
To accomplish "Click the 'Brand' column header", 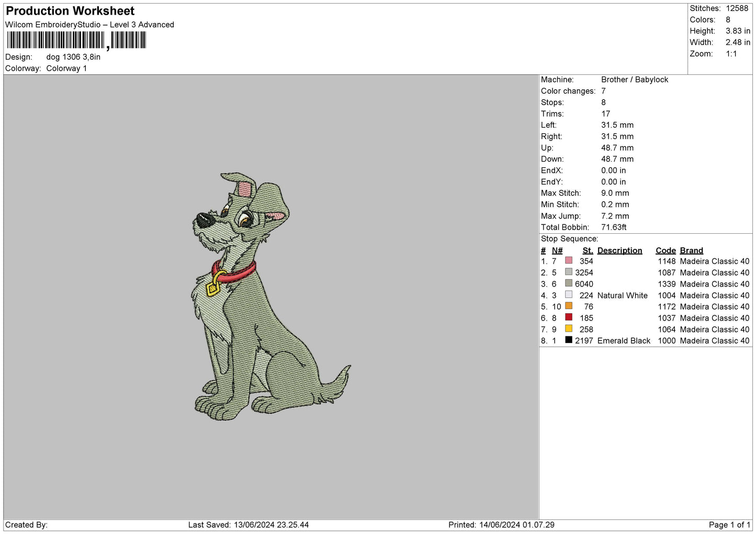I will (x=692, y=251).
